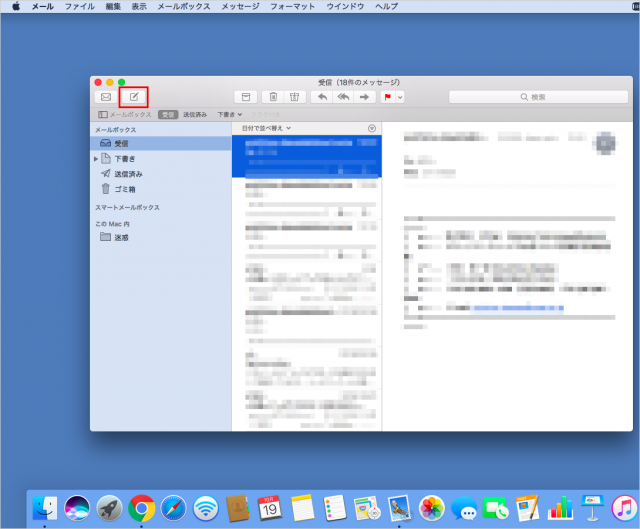Open the フォーマット menu
The image size is (640, 529).
coord(293,6)
